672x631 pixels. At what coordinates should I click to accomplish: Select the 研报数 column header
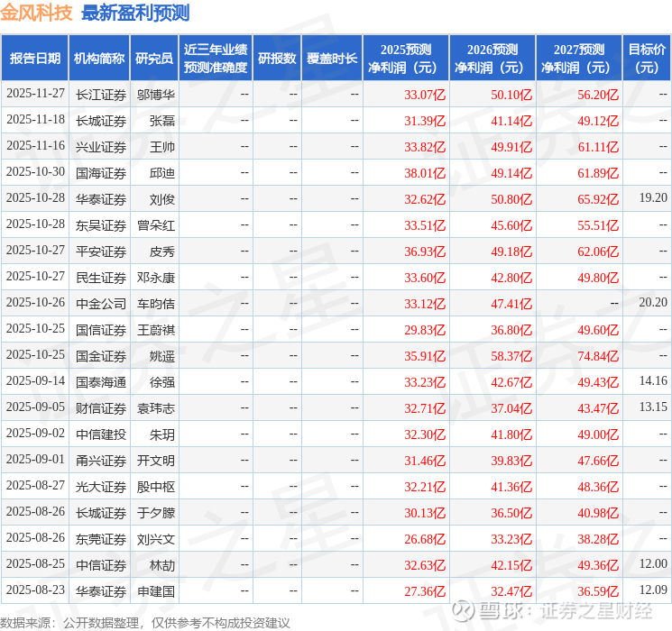277,59
